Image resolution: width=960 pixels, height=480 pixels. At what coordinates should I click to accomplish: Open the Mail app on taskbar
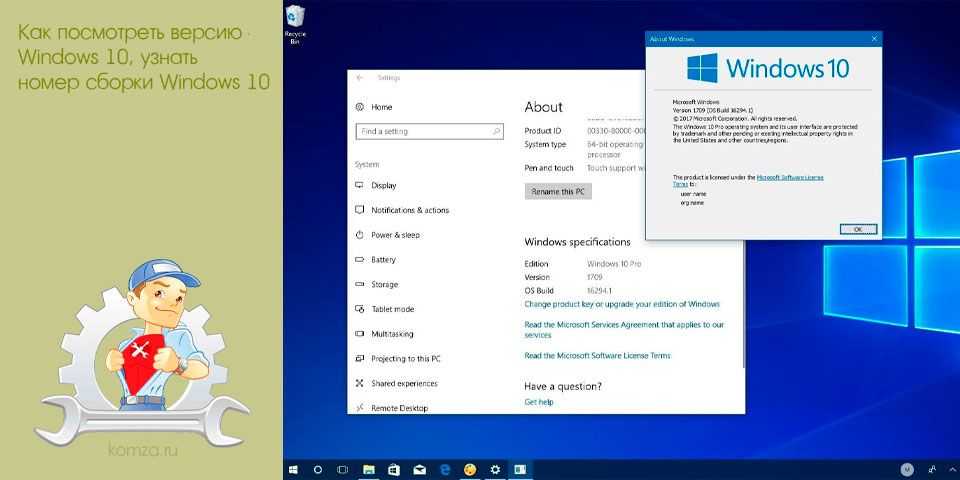tap(419, 470)
